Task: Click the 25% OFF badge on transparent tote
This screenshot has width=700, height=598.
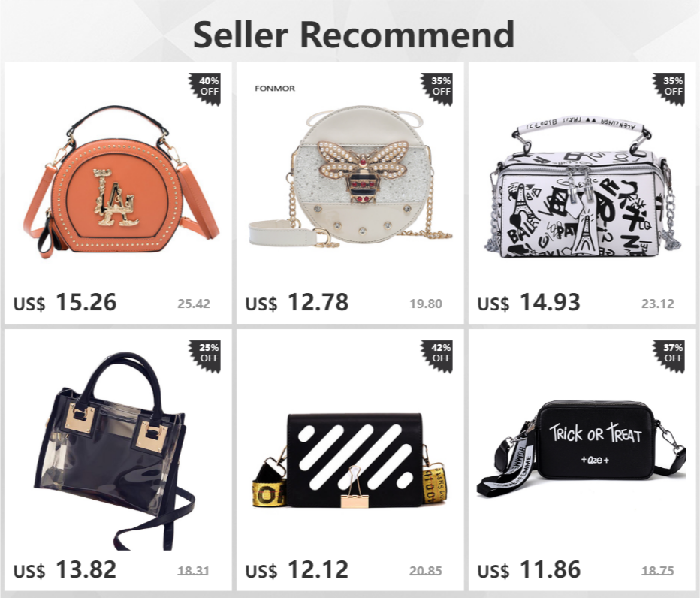Action: tap(205, 356)
